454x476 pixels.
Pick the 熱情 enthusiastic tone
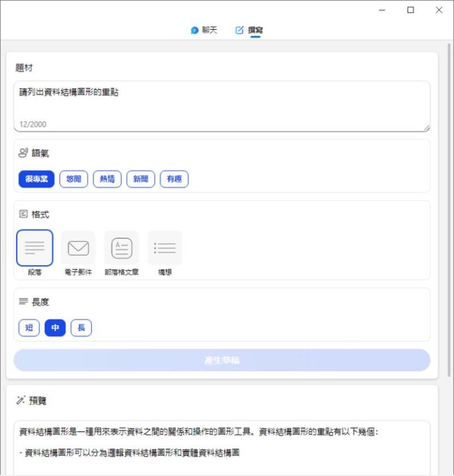(x=107, y=179)
